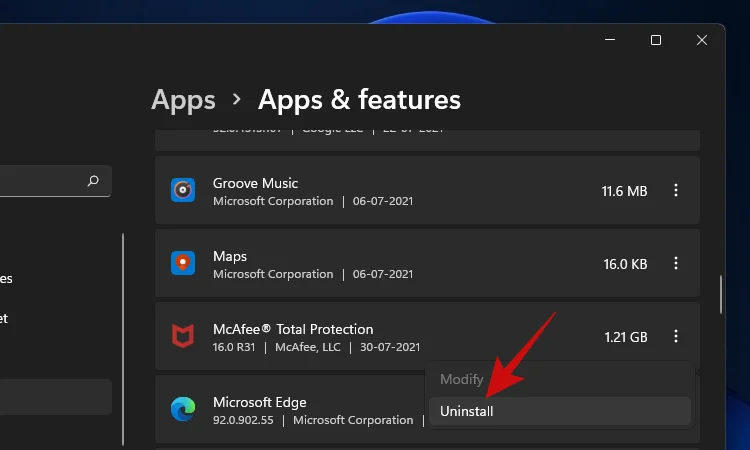The height and width of the screenshot is (450, 750).
Task: Select the McAfee® Total Protection title
Action: tap(293, 329)
